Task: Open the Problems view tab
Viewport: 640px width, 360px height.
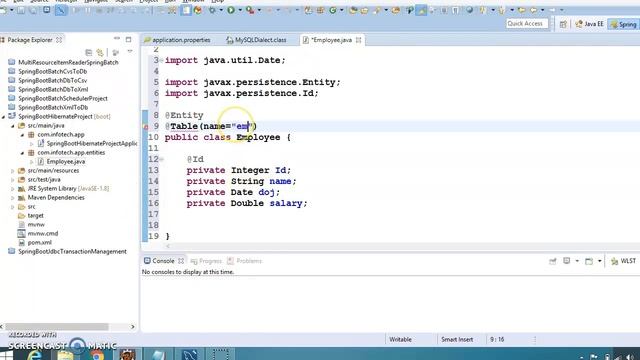Action: pos(244,261)
